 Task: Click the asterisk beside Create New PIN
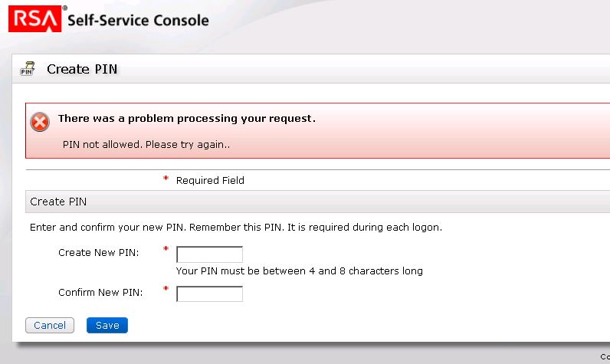166,251
